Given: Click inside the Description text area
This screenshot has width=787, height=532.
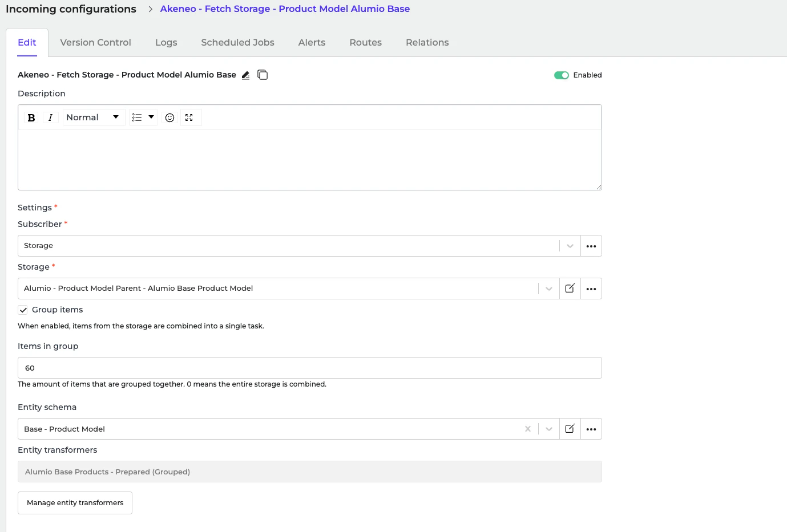Looking at the screenshot, I should click(x=310, y=160).
